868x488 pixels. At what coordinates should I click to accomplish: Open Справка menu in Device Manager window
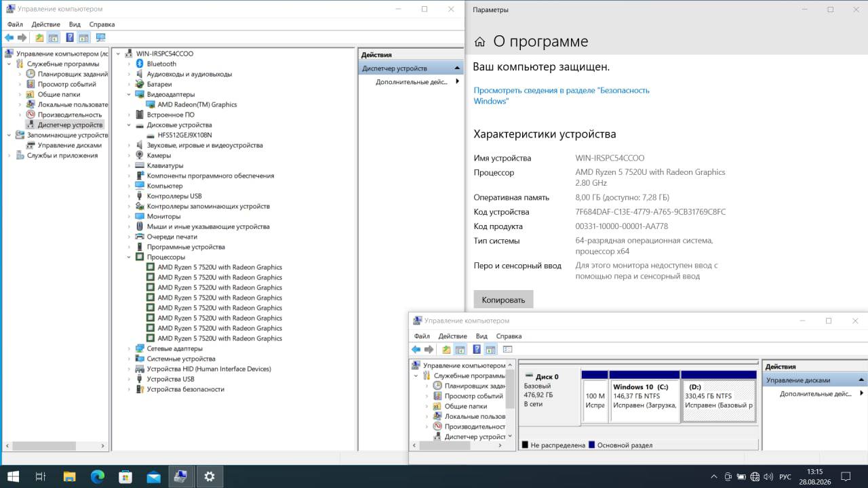click(x=102, y=24)
